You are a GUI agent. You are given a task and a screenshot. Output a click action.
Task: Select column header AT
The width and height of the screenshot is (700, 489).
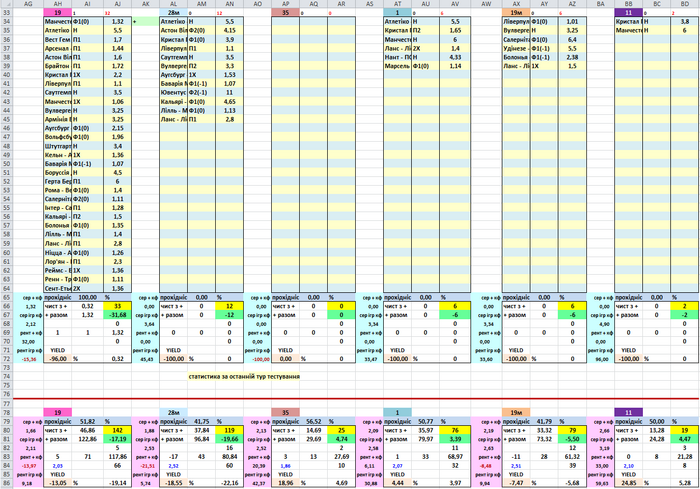click(x=397, y=4)
